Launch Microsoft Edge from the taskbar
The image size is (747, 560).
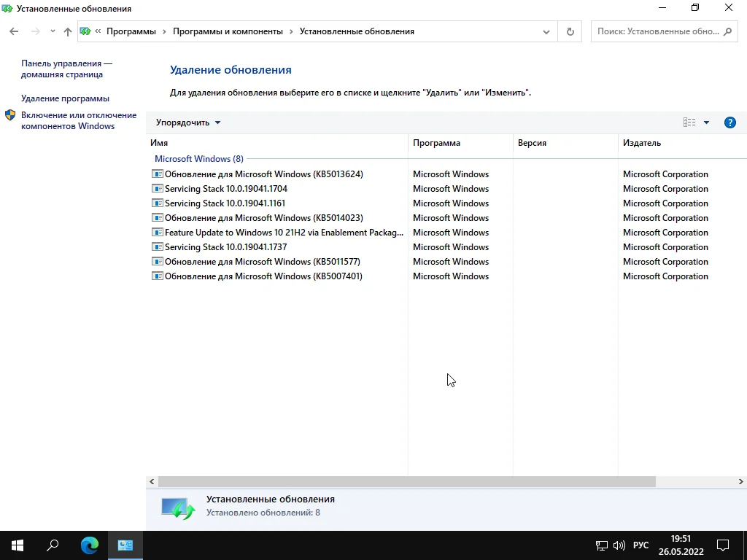tap(90, 545)
